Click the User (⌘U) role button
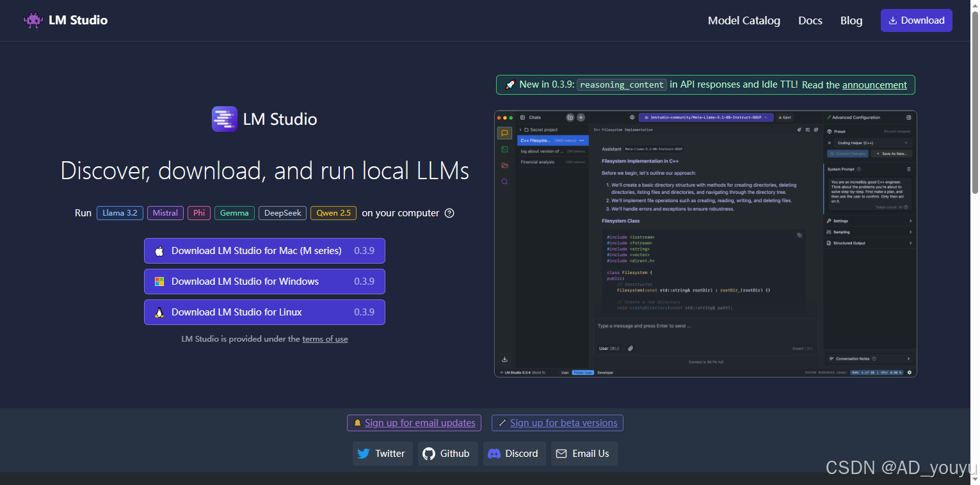Image resolution: width=980 pixels, height=485 pixels. pos(609,348)
